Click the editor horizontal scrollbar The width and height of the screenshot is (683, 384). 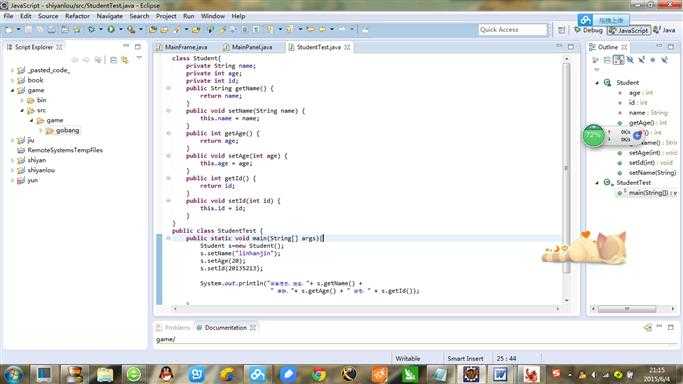pos(366,308)
